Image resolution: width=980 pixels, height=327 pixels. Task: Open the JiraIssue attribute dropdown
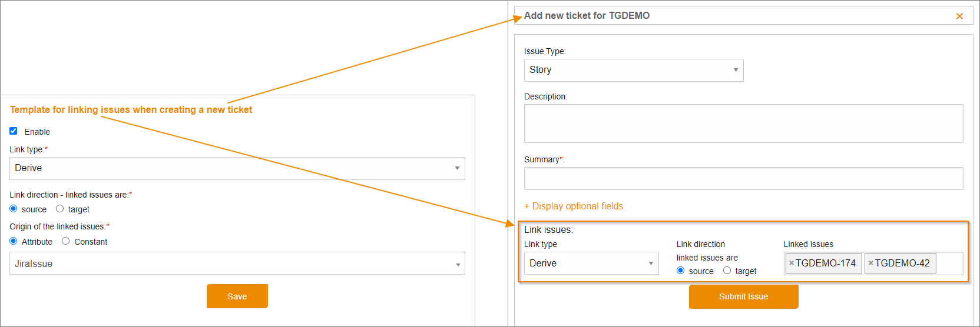[x=237, y=263]
